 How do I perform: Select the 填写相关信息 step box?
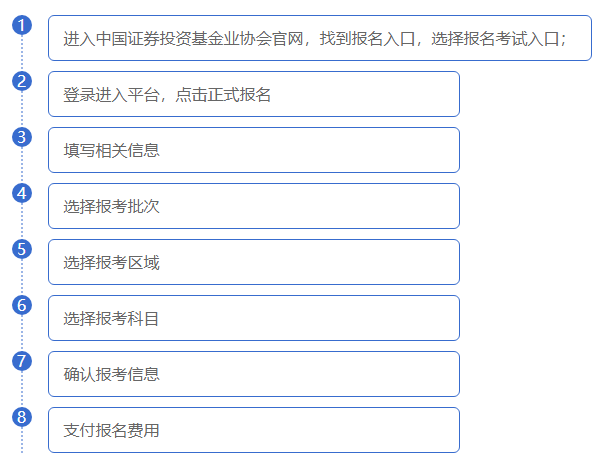coord(253,150)
